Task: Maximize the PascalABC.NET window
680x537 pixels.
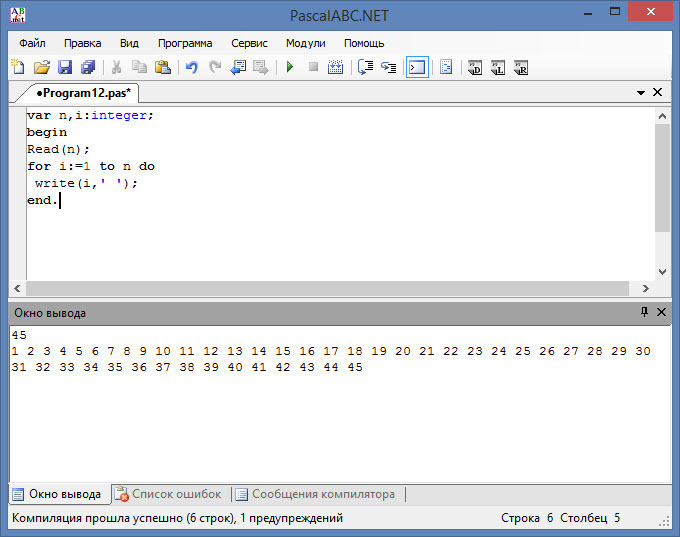Action: pos(615,12)
